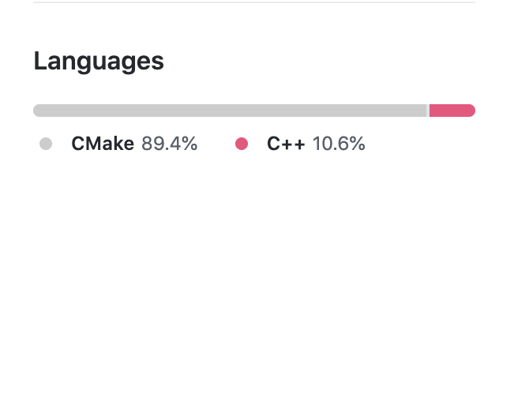Open the C++ language link
This screenshot has height=420, width=529.
pyautogui.click(x=286, y=144)
